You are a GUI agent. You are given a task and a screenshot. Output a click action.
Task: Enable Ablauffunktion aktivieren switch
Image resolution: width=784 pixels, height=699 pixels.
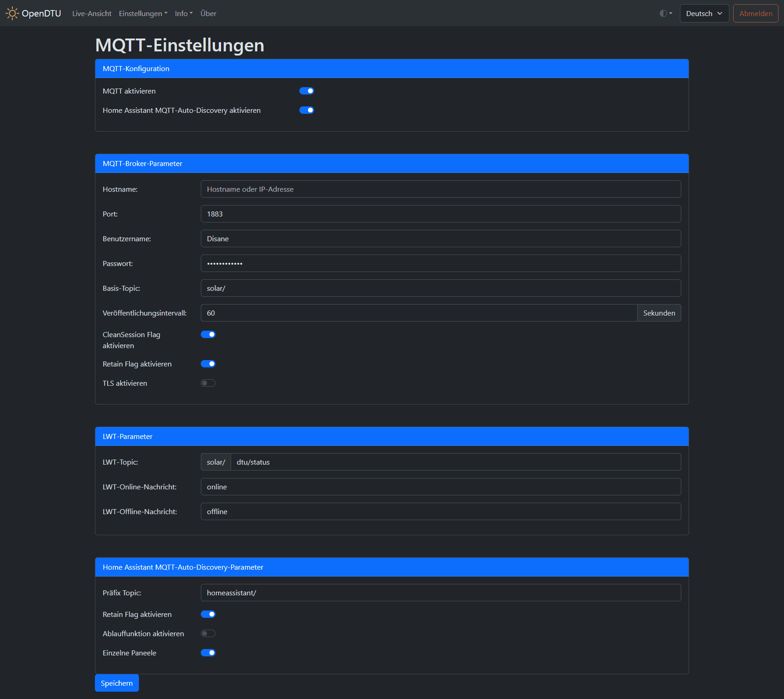pyautogui.click(x=208, y=633)
